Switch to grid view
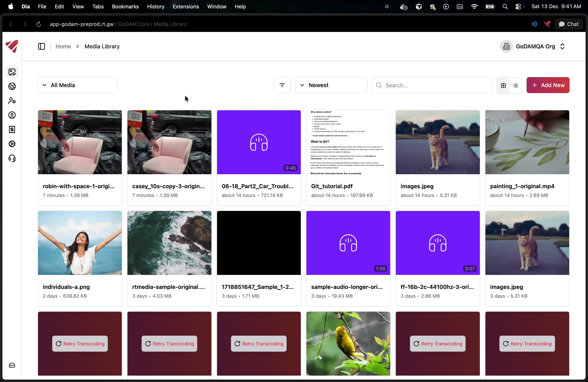Viewport: 588px width, 382px height. coord(503,85)
